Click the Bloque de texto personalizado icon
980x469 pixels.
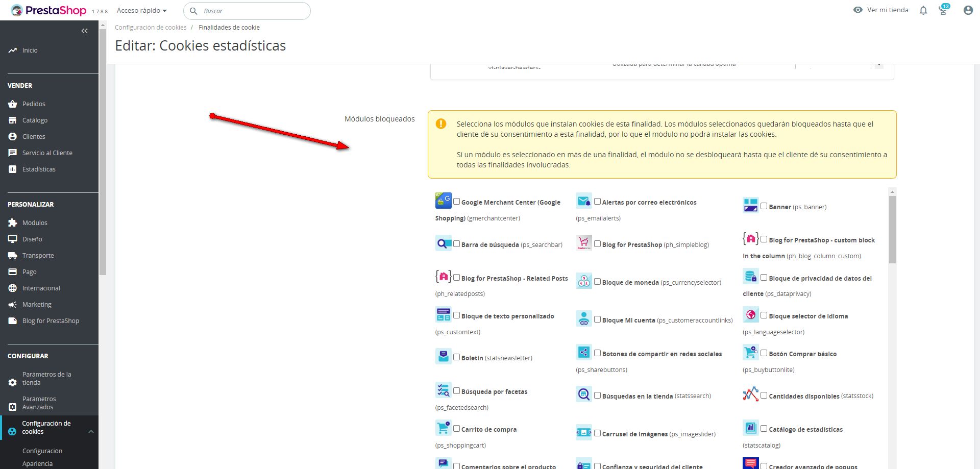pos(443,314)
